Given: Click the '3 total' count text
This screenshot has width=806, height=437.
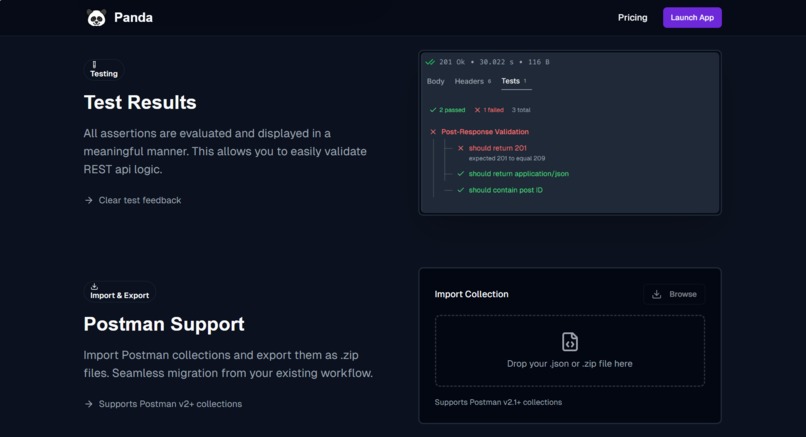Looking at the screenshot, I should coord(521,110).
